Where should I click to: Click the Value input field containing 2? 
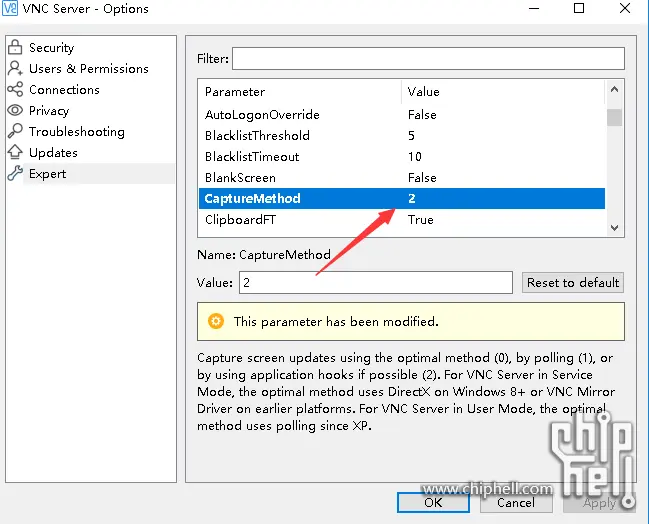point(376,283)
